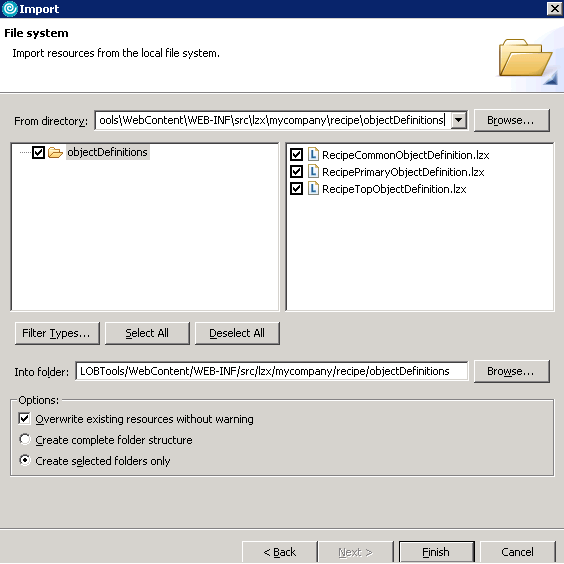Open the From directory dropdown arrow
Screen dimensions: 564x564
459,120
